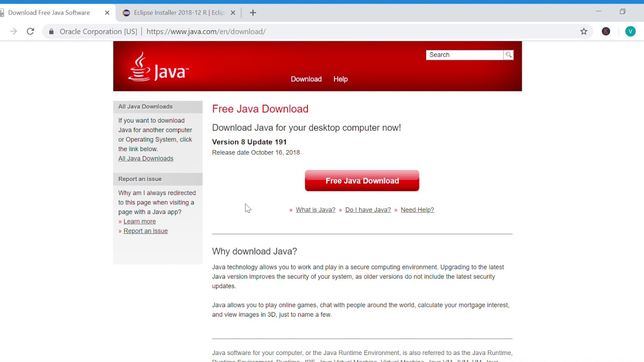
Task: Reload the page with the refresh icon
Action: point(30,31)
